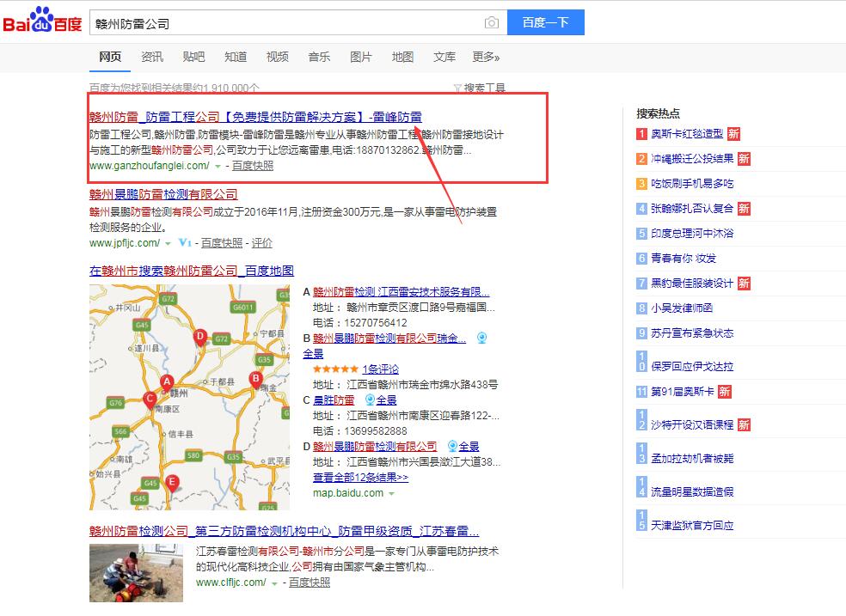Screen dimensions: 846x616
Task: Switch to the 图片 tab
Action: point(361,57)
